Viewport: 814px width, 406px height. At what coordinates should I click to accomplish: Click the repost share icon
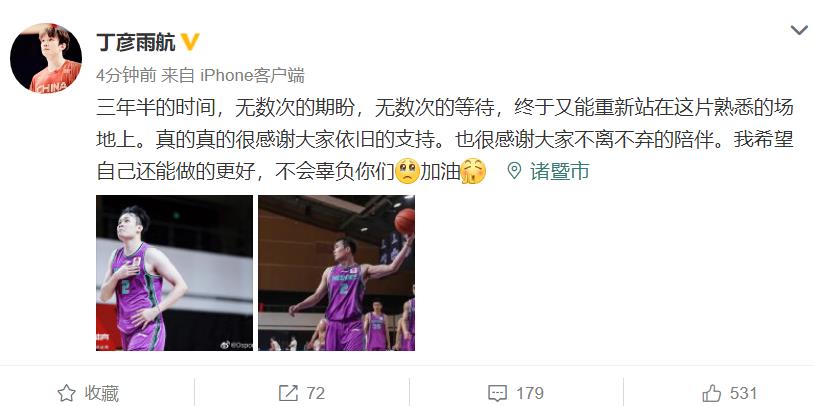(x=288, y=393)
